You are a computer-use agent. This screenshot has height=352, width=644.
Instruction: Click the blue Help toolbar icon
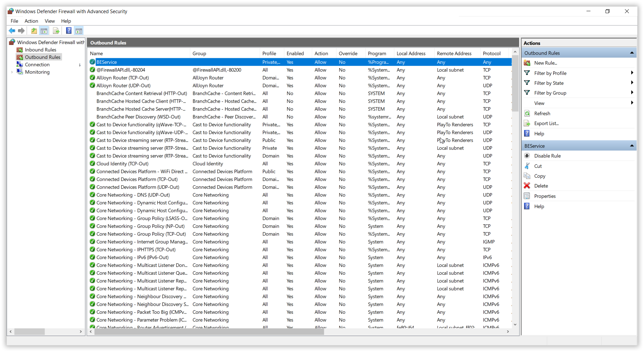point(69,31)
